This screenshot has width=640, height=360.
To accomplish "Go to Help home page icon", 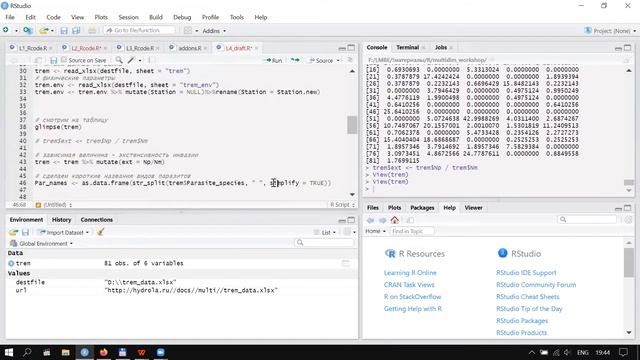I will point(395,220).
